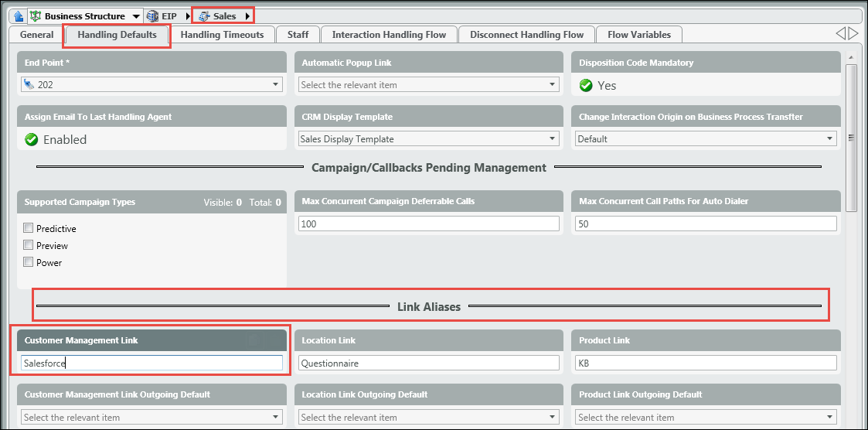Expand the CRM Display Template dropdown
Screen dimensions: 868x430
[553, 139]
